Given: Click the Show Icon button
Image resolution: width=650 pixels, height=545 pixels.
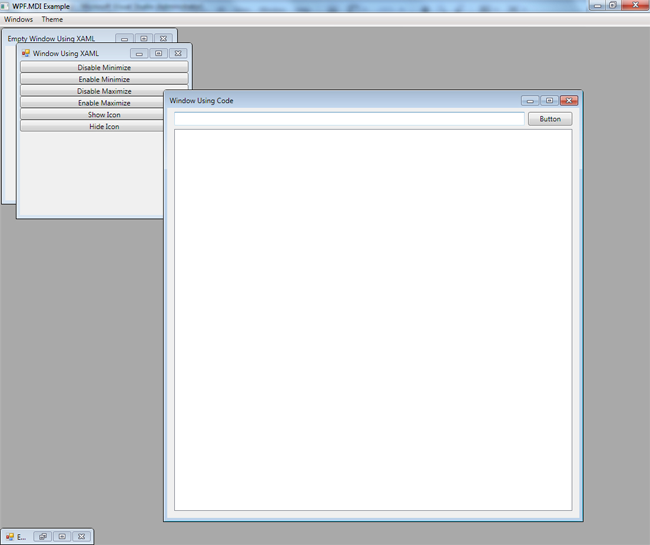Looking at the screenshot, I should click(x=92, y=115).
